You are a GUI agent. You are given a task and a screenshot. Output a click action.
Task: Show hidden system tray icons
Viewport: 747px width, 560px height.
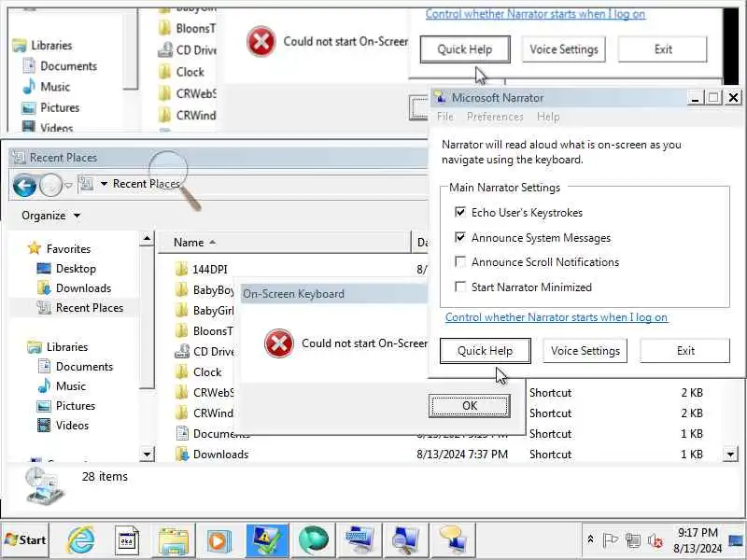click(590, 539)
